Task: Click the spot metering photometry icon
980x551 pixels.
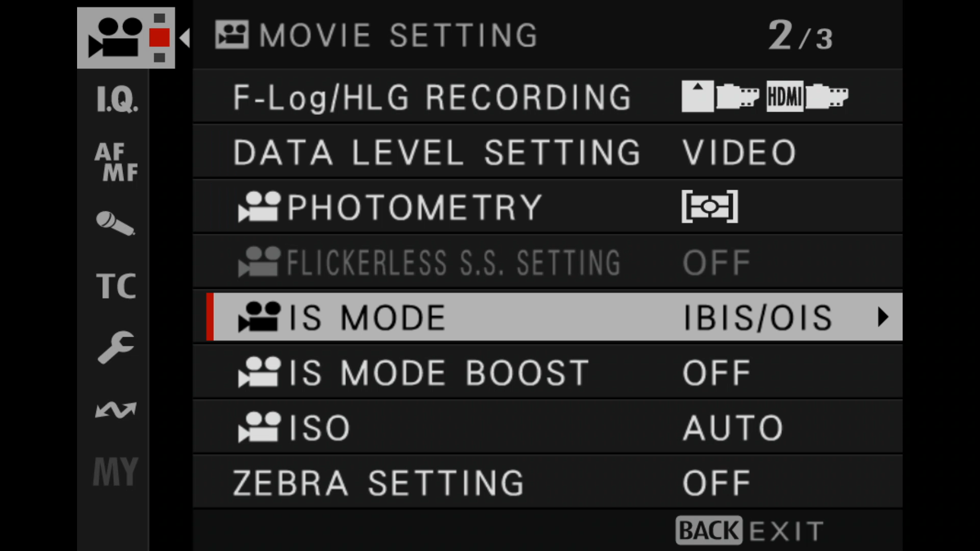Action: (709, 207)
